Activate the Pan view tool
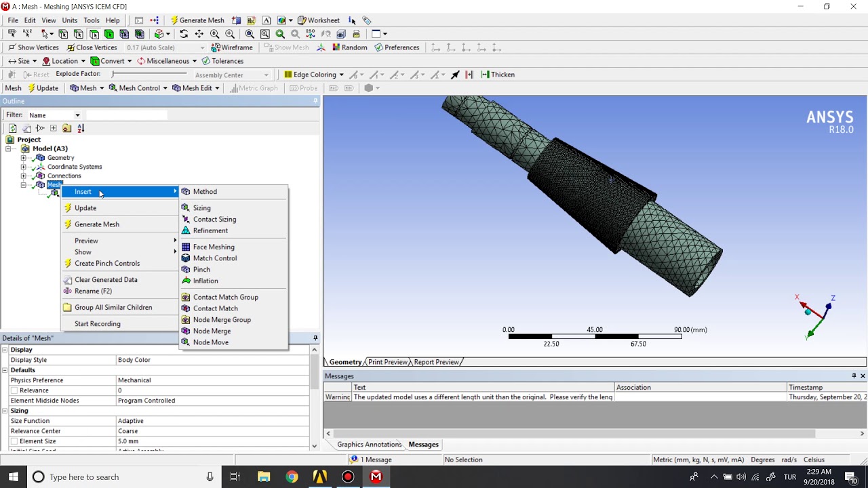Screen dimensions: 868x488 point(199,34)
